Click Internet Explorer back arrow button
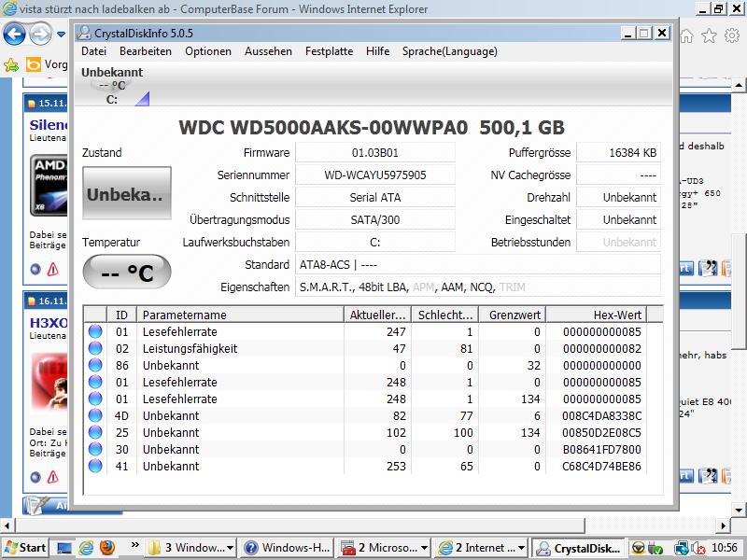747x560 pixels. coord(14,34)
